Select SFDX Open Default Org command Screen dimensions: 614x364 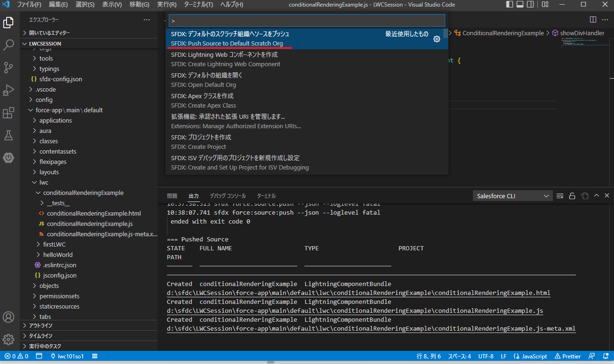(307, 80)
